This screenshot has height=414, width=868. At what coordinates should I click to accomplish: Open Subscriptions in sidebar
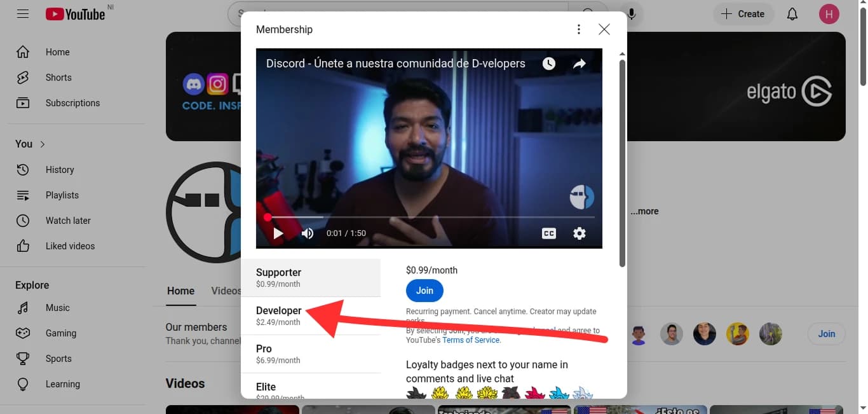[x=72, y=103]
